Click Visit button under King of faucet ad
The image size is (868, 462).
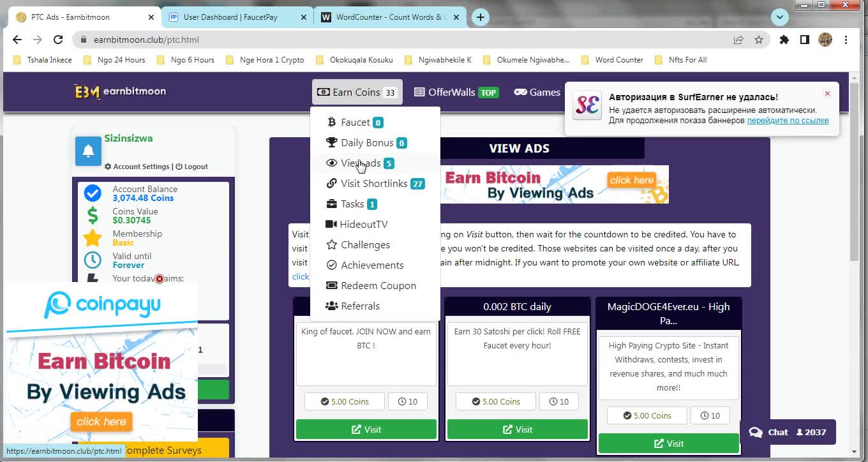point(366,429)
